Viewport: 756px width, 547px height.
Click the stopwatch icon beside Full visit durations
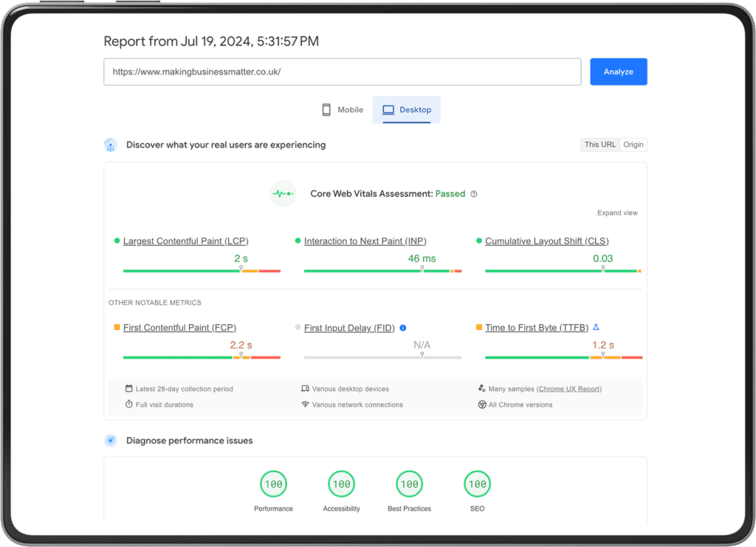[x=128, y=405]
